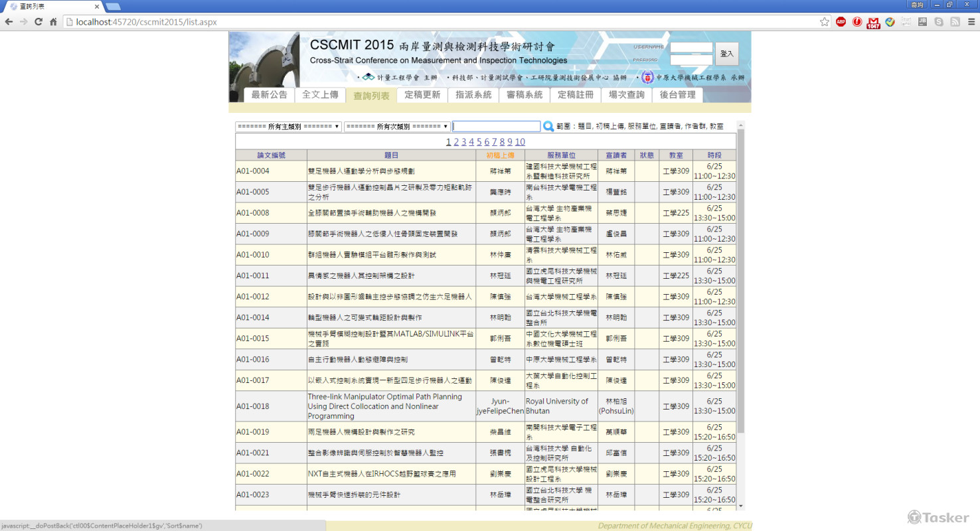
Task: Switch to the 場次查詢 tab
Action: pyautogui.click(x=627, y=95)
